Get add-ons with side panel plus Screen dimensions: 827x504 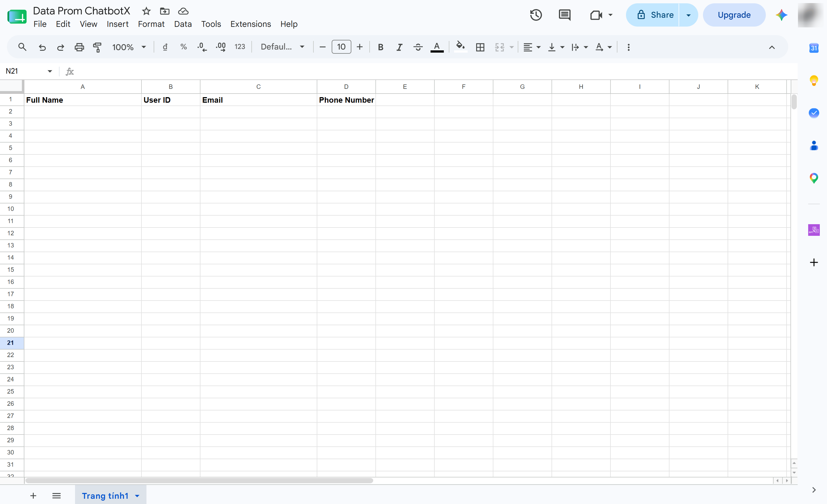[x=814, y=262]
